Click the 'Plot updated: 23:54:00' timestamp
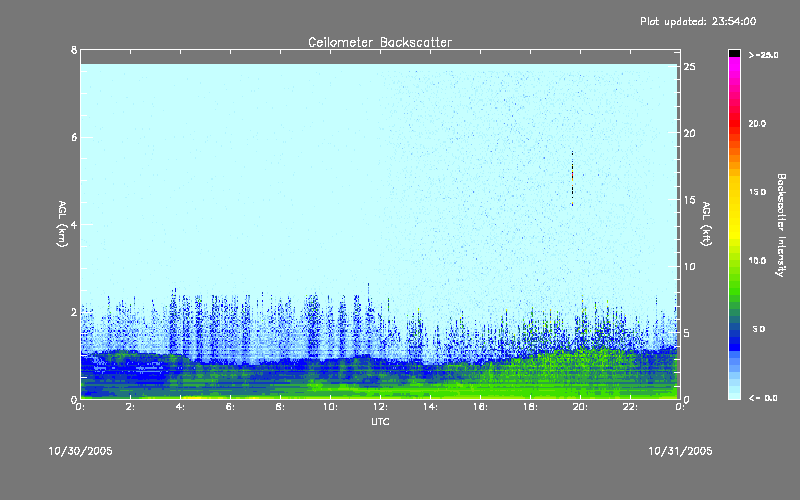The image size is (800, 500). click(698, 21)
